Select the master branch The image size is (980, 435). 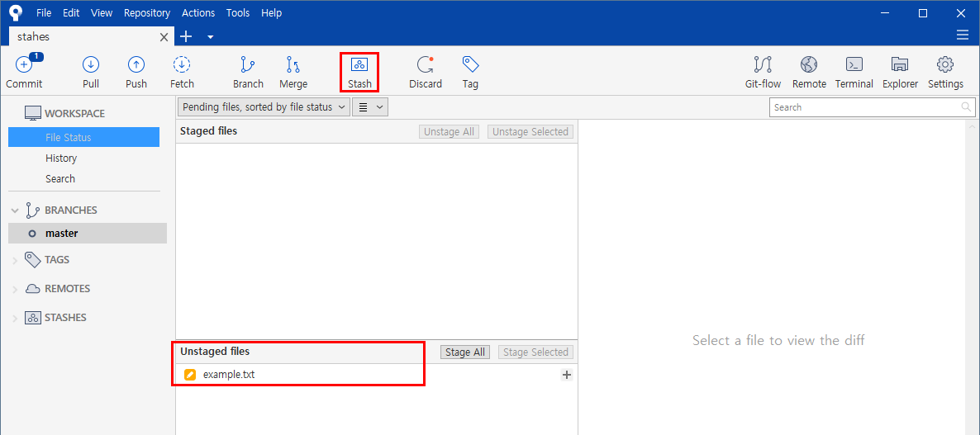pos(88,234)
